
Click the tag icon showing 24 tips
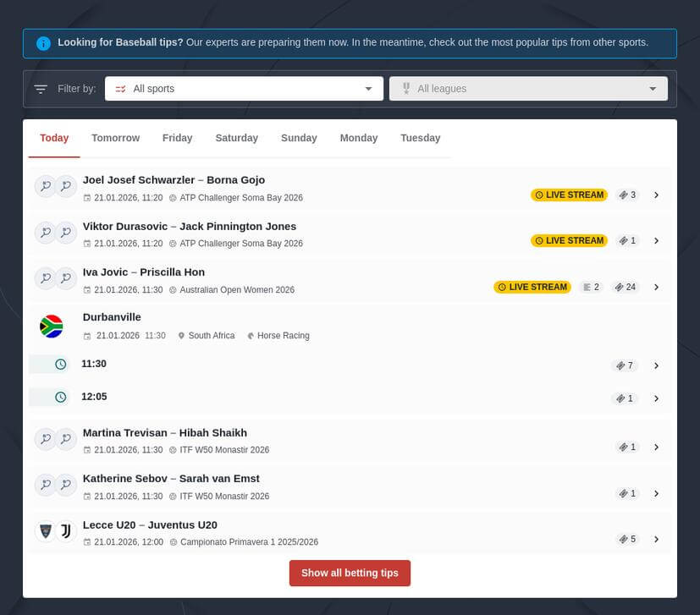point(626,287)
